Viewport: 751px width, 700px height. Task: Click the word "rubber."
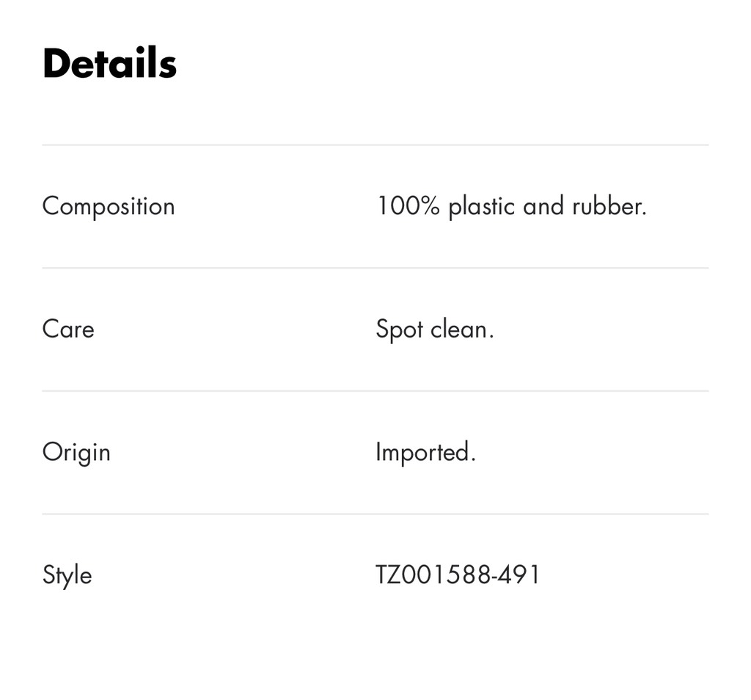(x=609, y=206)
